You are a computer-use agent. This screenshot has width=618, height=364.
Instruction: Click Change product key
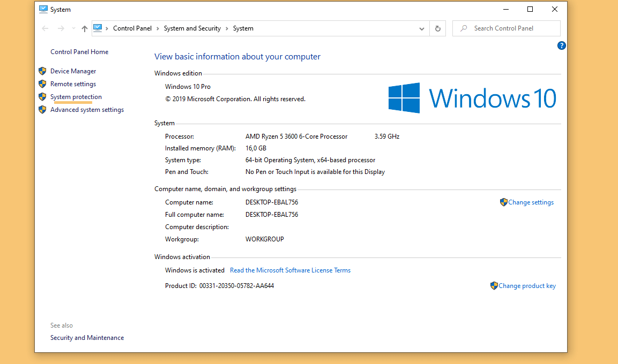(527, 286)
